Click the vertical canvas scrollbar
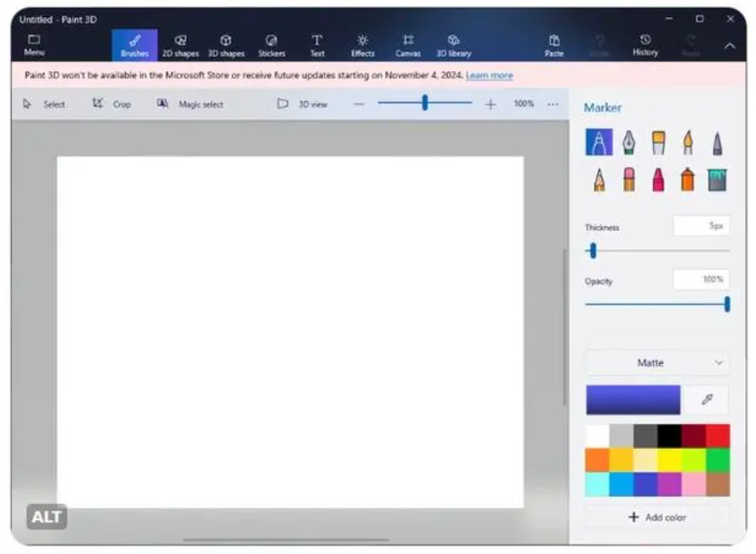Viewport: 756px width, 554px height. [x=564, y=327]
